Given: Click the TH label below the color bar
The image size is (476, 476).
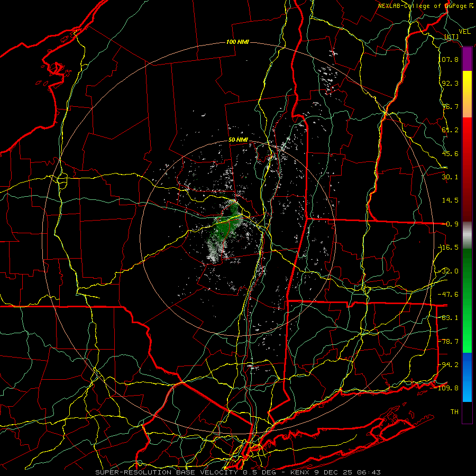Looking at the screenshot, I should tap(454, 412).
